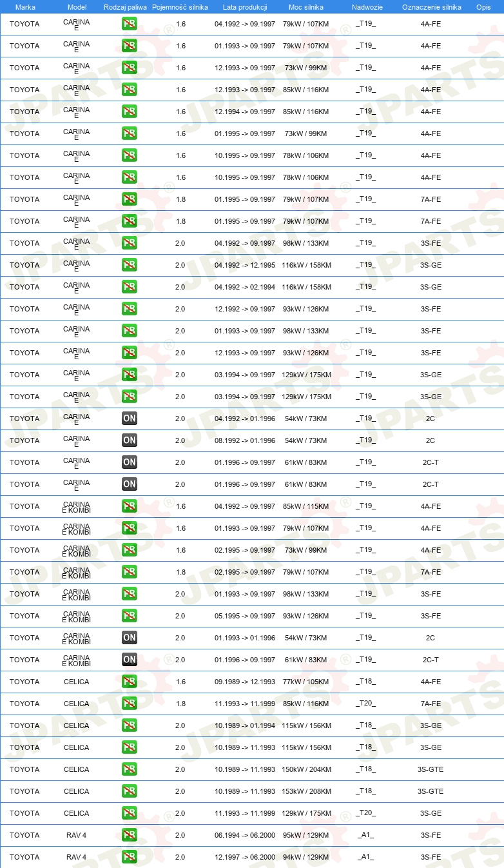Click date cell 06.1994 -> 06.2000

[245, 835]
